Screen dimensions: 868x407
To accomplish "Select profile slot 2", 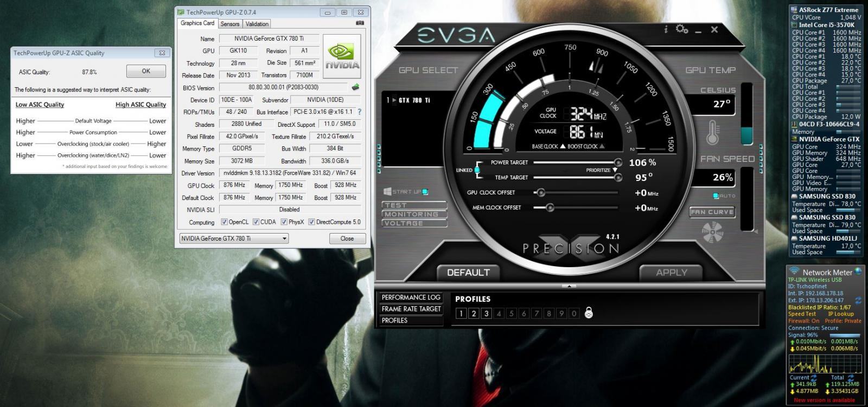I will 474,313.
